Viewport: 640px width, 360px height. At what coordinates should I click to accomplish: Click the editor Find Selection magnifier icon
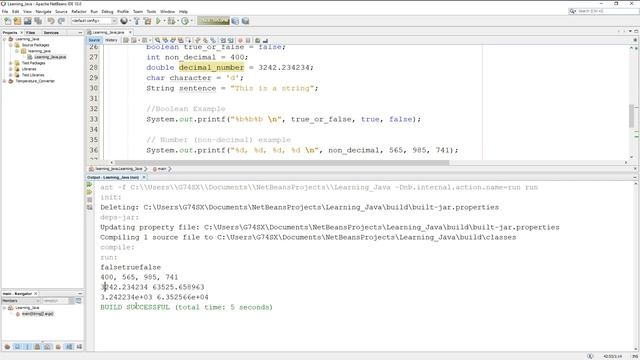tap(157, 40)
